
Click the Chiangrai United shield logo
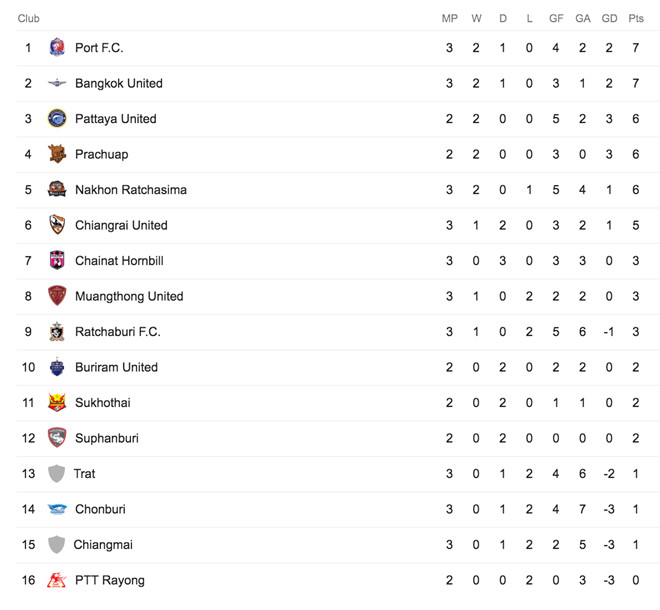pyautogui.click(x=57, y=225)
